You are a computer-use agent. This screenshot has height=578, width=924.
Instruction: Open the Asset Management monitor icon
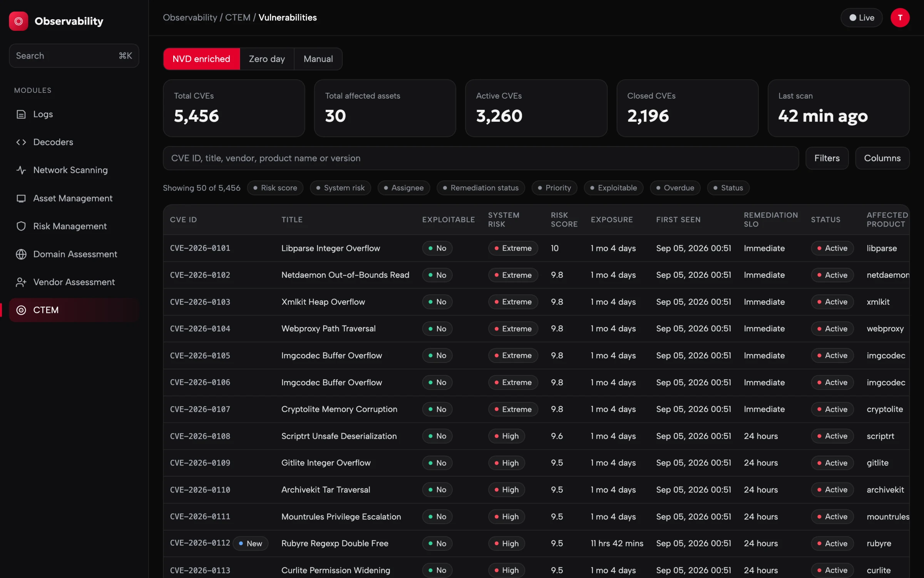pyautogui.click(x=21, y=198)
